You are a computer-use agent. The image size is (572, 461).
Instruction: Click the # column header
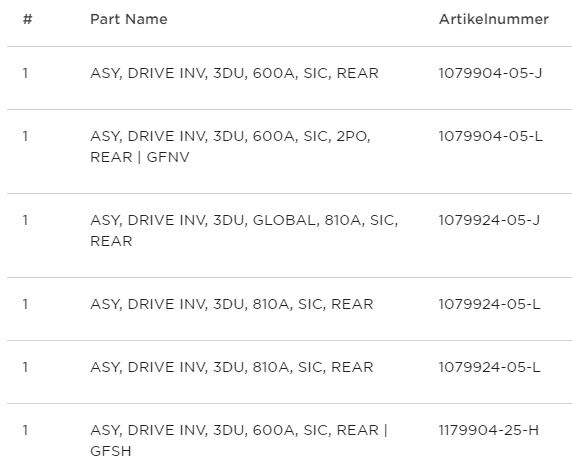click(27, 19)
